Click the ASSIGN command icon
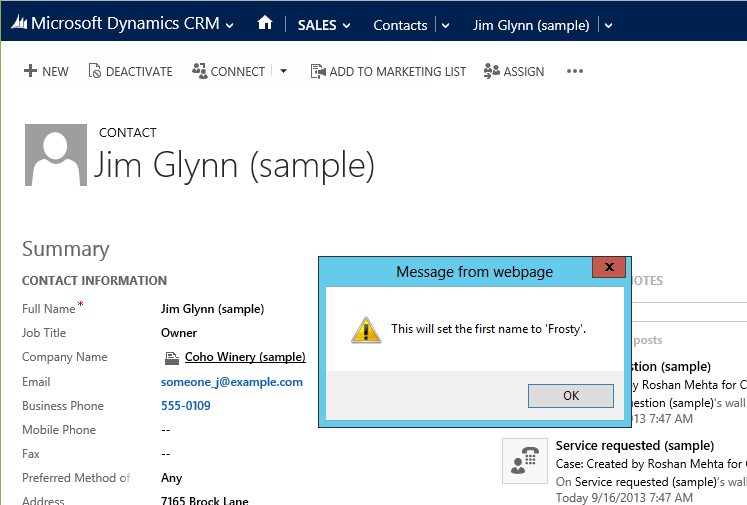This screenshot has width=747, height=505. point(492,71)
